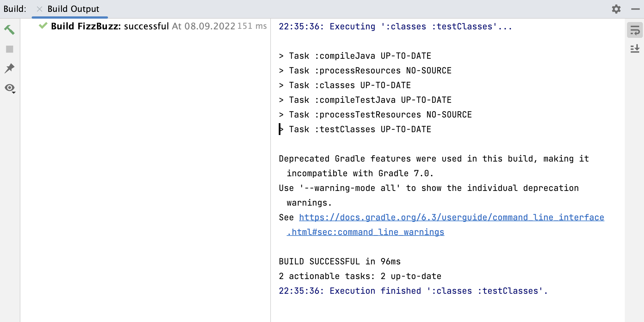Pin the Build Output tab
Image resolution: width=644 pixels, height=322 pixels.
tap(9, 68)
